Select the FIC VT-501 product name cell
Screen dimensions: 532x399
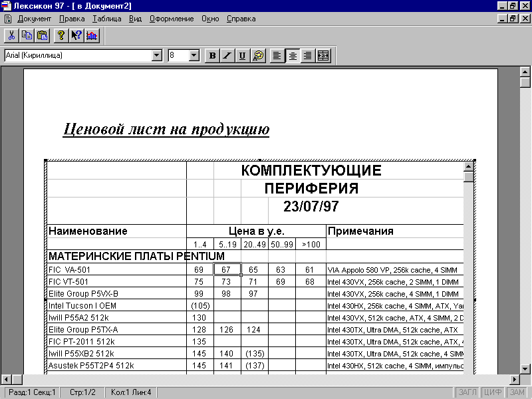coord(117,281)
